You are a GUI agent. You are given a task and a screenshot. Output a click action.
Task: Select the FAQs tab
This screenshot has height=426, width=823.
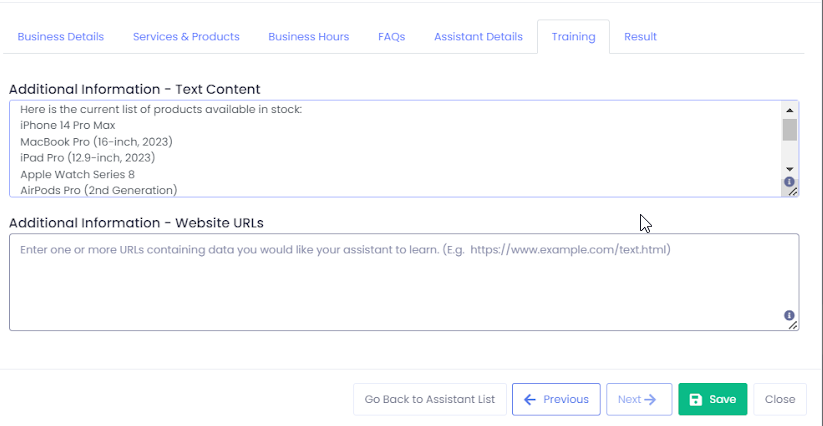(x=391, y=37)
